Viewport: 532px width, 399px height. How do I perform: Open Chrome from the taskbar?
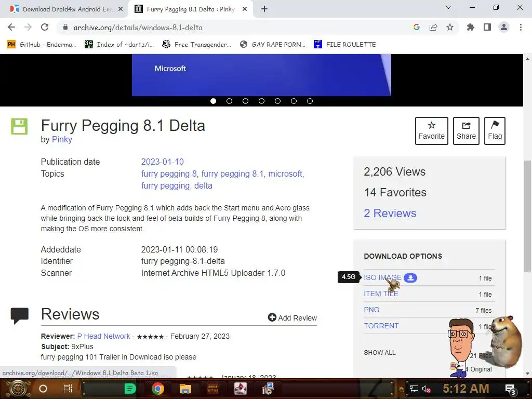(158, 389)
